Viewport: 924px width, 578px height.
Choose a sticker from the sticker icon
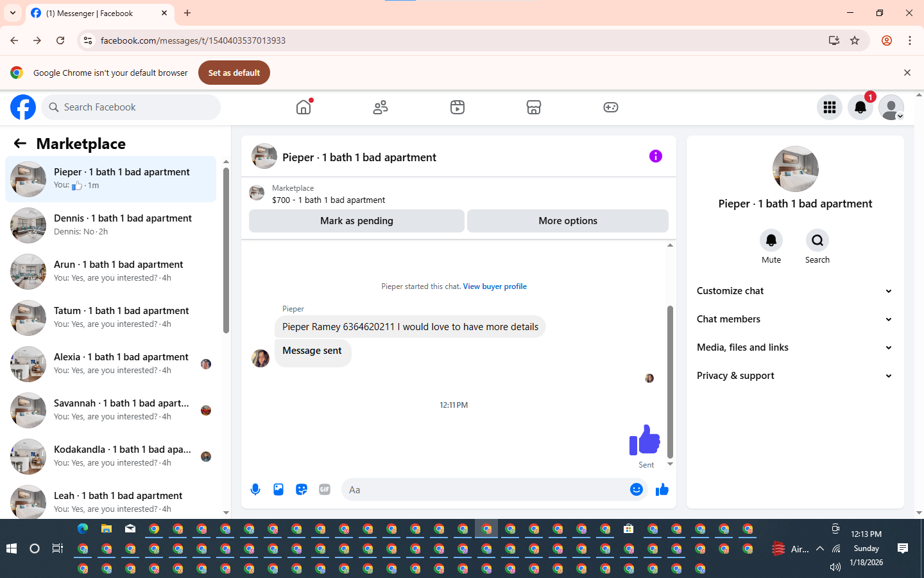click(x=302, y=489)
